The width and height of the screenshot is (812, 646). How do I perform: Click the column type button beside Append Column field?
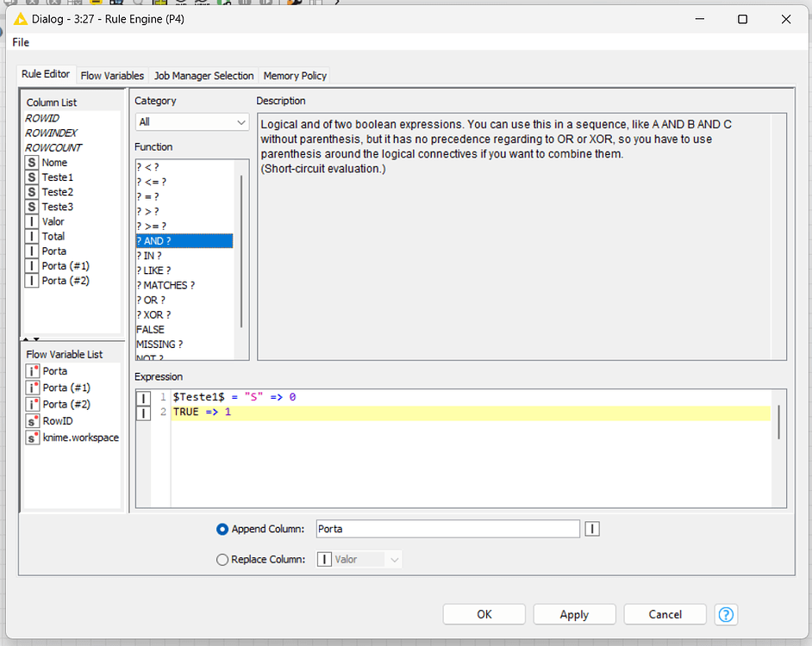[x=592, y=529]
